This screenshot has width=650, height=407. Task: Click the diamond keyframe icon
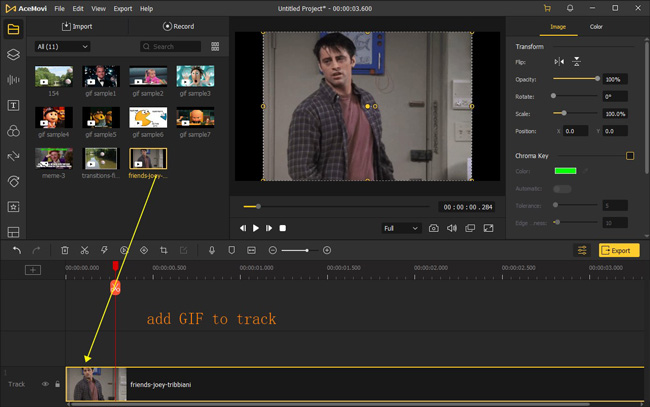pyautogui.click(x=144, y=250)
